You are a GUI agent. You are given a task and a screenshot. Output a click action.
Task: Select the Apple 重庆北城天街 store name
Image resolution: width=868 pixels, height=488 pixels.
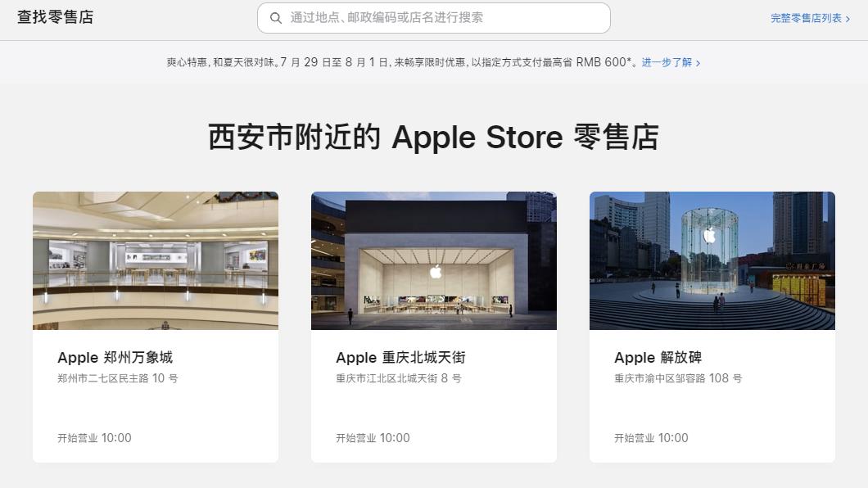pos(400,358)
